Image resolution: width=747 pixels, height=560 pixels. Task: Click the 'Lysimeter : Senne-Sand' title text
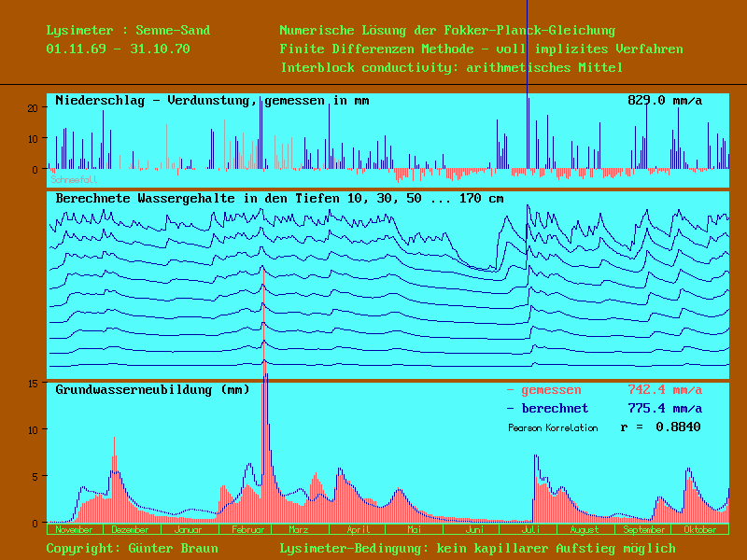click(x=128, y=31)
